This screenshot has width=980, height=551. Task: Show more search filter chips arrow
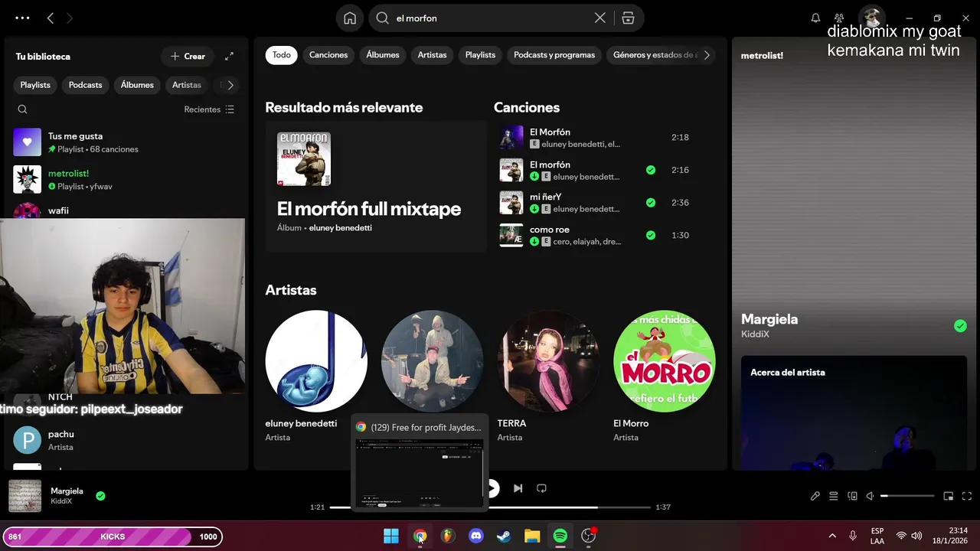pos(707,55)
